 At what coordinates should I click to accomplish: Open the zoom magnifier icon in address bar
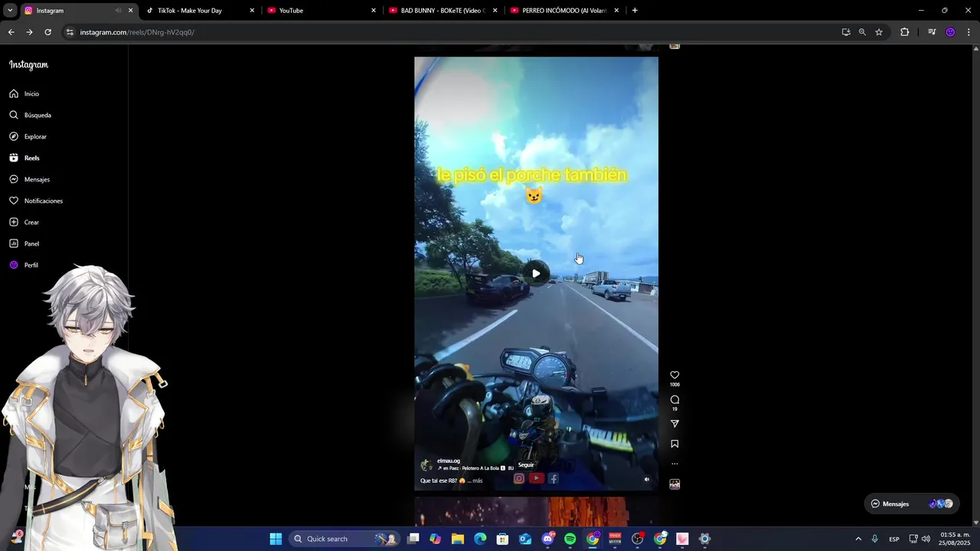(x=862, y=32)
